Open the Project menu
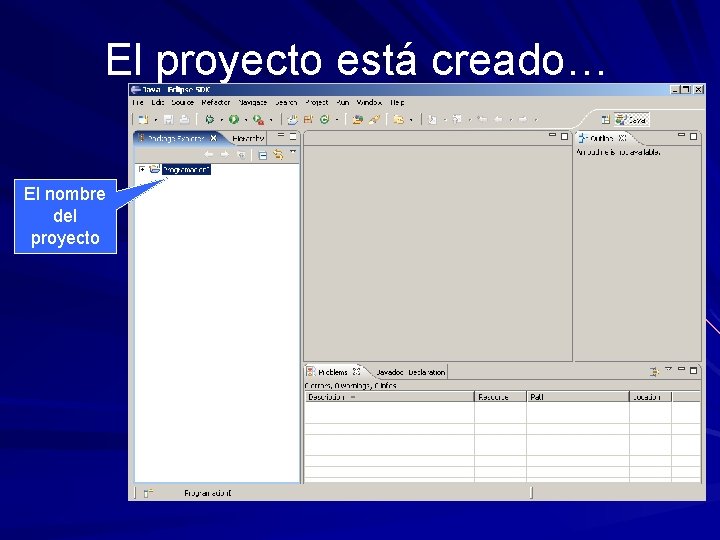720x540 pixels. click(x=317, y=102)
